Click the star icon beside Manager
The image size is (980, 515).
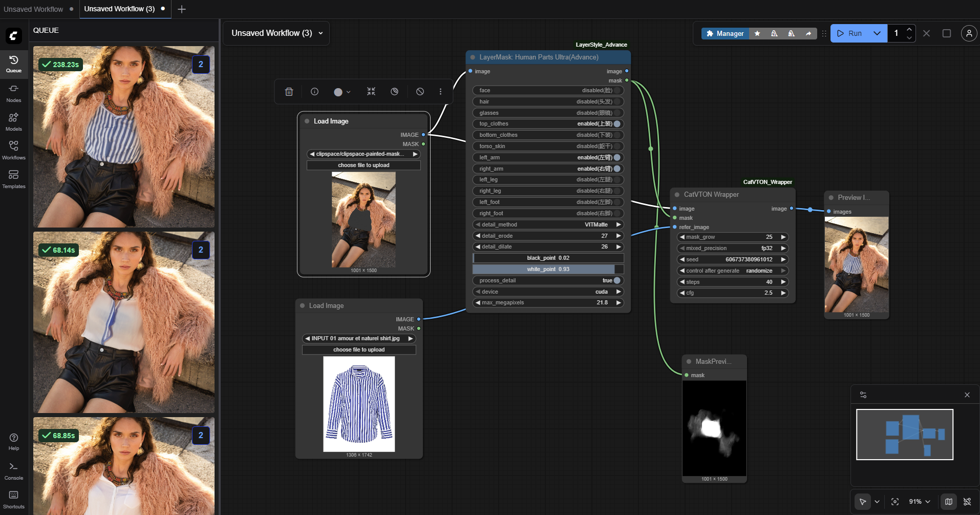coord(757,33)
